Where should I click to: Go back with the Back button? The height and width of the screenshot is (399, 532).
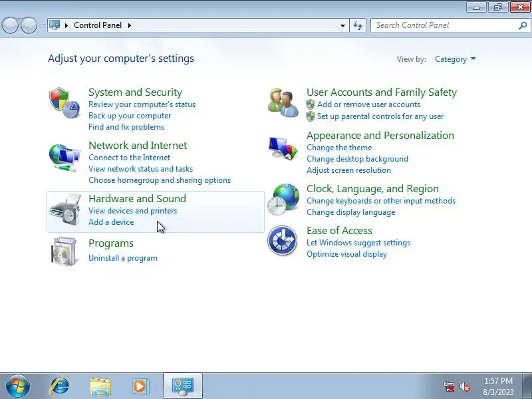point(11,25)
